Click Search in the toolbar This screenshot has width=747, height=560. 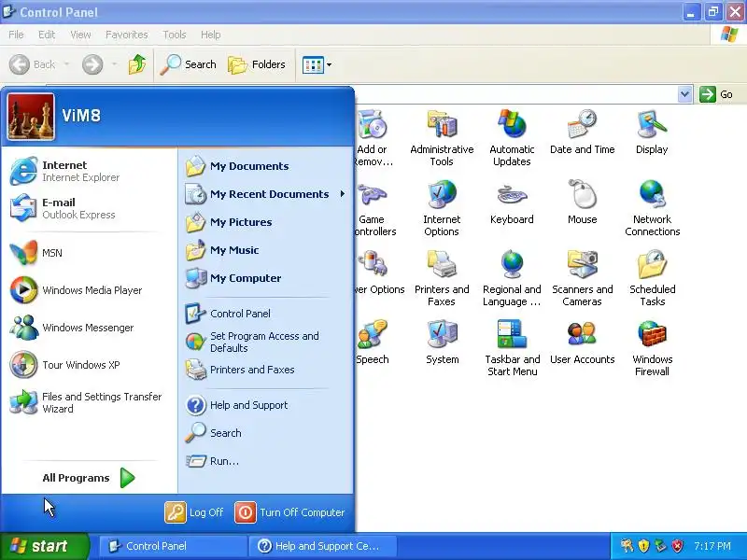(189, 64)
